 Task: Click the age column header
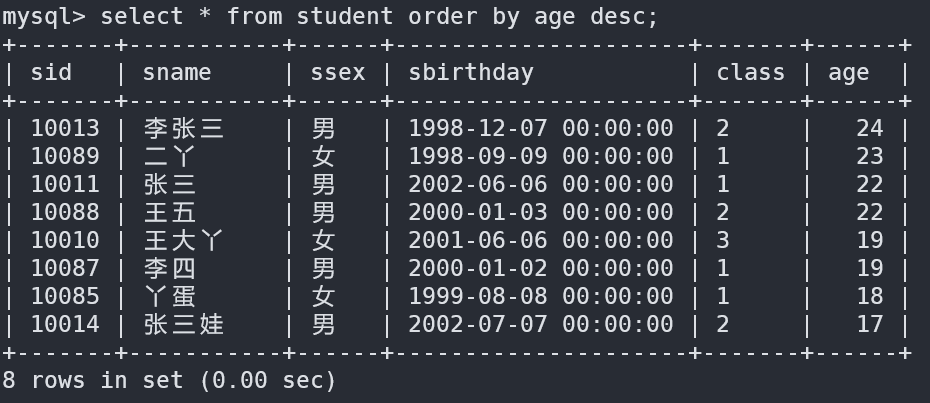pos(848,74)
